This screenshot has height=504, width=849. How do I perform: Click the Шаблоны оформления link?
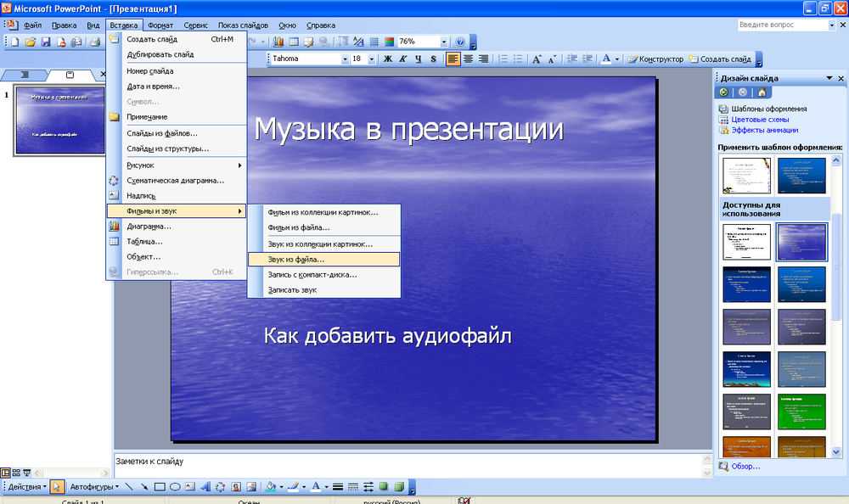(769, 109)
